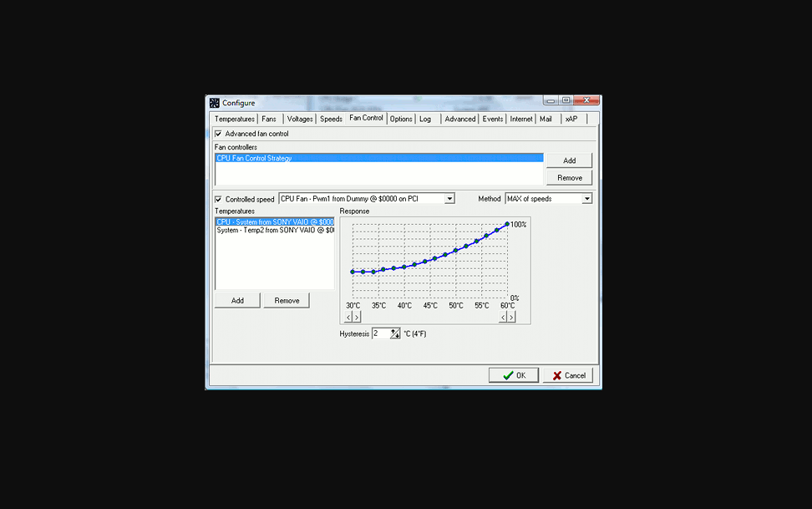Click the red X Cancel icon
812x509 pixels.
[556, 374]
